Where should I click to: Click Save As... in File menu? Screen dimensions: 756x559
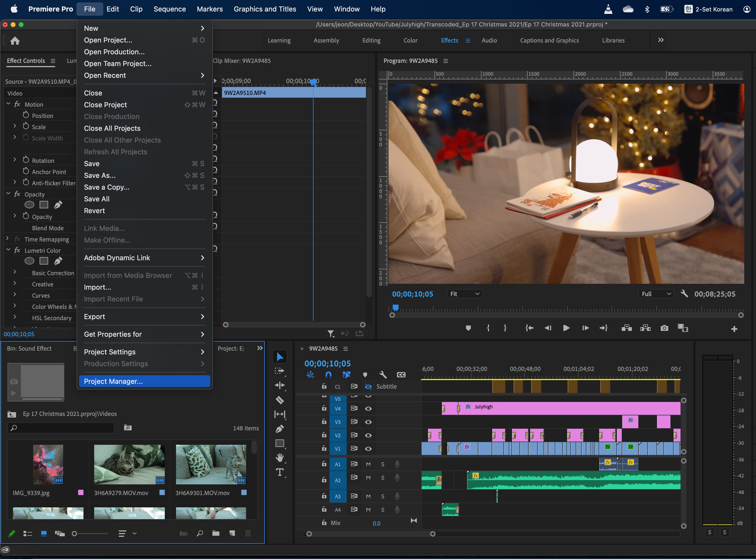tap(144, 175)
